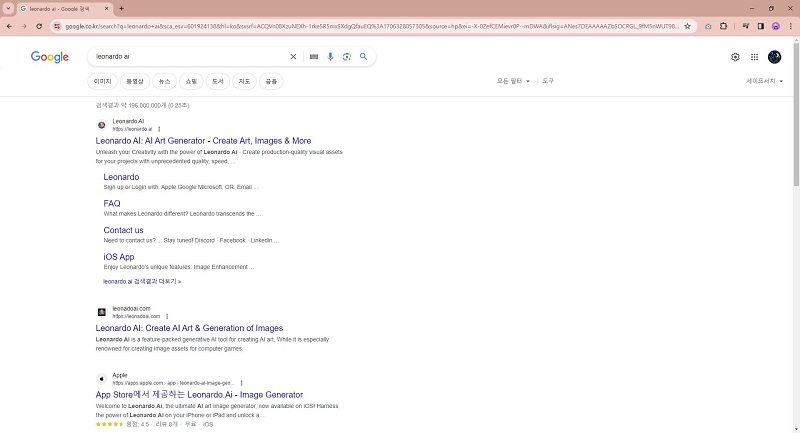
Task: Open the Google apps grid
Action: pyautogui.click(x=755, y=57)
